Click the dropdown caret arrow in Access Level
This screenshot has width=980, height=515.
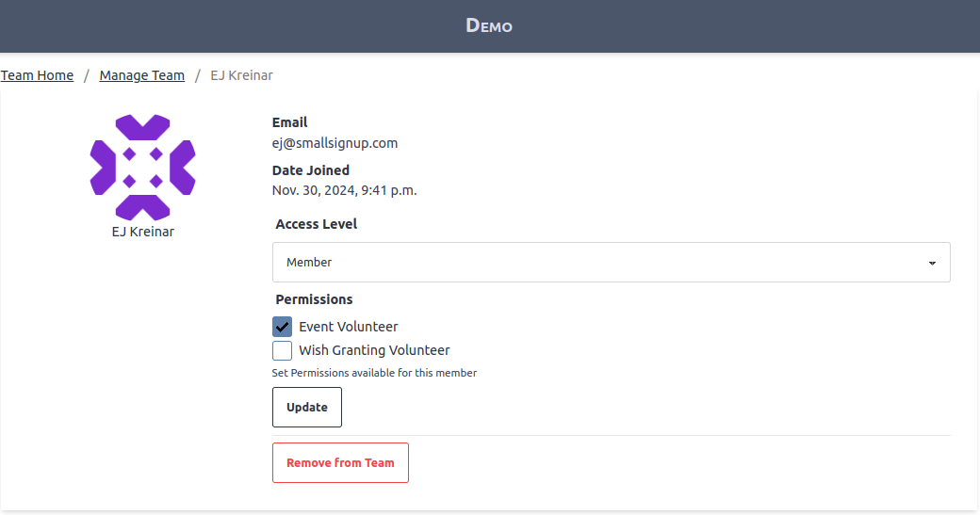coord(931,264)
